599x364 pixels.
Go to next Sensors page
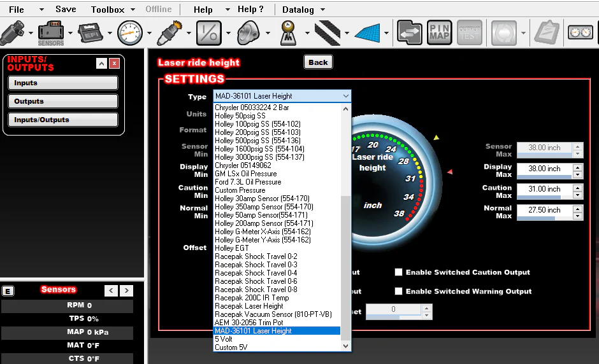coord(126,291)
